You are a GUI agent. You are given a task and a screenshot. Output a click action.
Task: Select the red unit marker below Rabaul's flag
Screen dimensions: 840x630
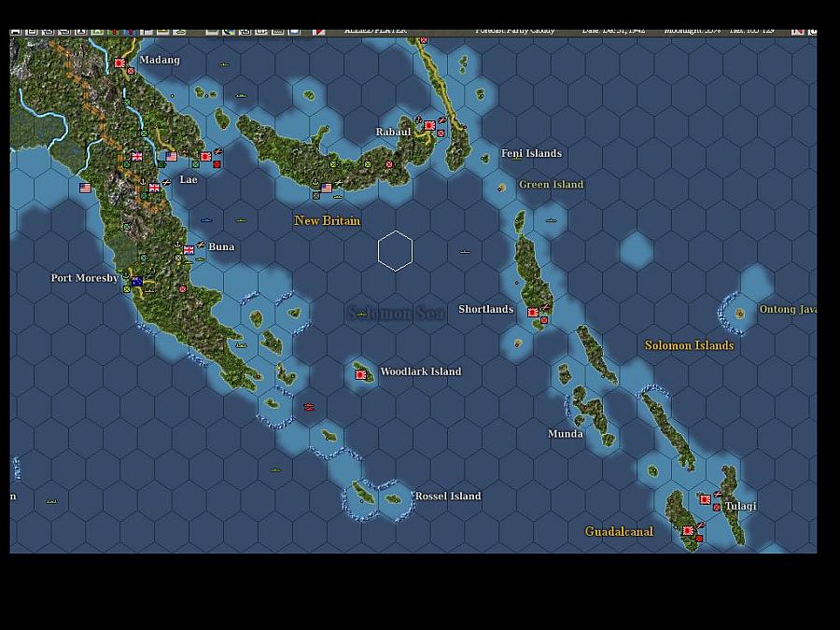click(x=441, y=133)
